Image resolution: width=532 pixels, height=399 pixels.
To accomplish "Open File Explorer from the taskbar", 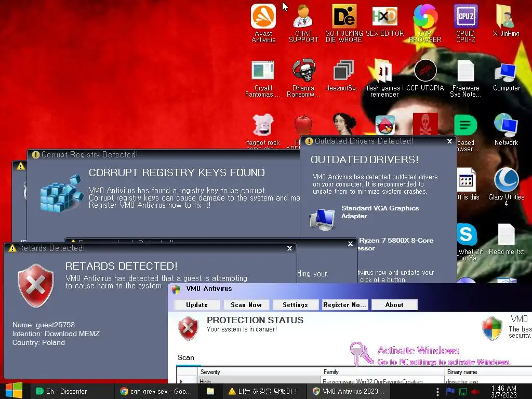I will pyautogui.click(x=210, y=391).
